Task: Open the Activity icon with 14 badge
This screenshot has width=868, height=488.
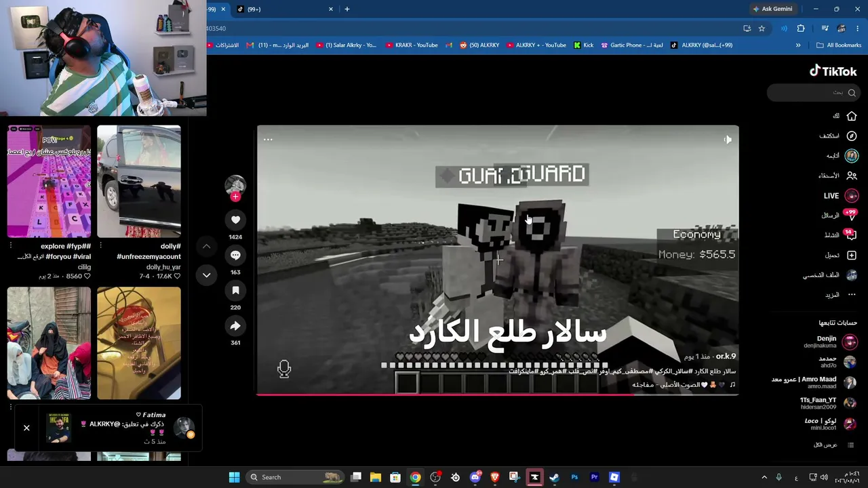Action: click(850, 235)
